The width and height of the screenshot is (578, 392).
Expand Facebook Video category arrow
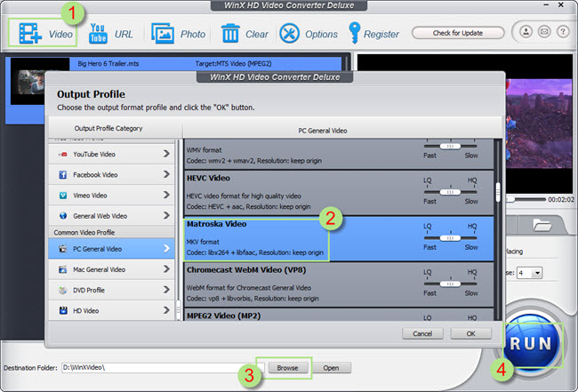coord(166,174)
